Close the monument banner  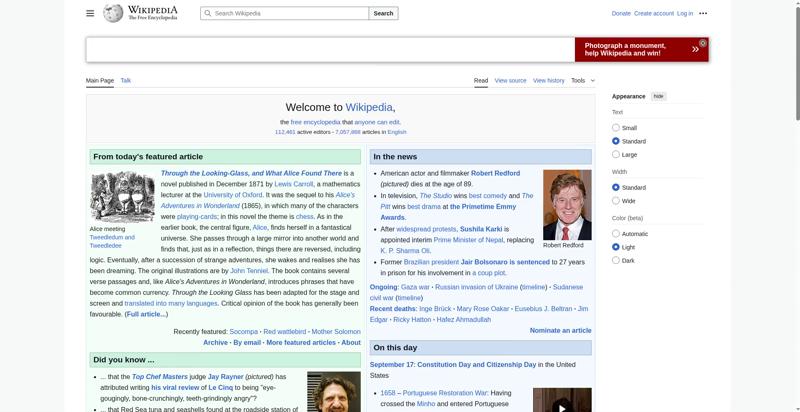click(x=703, y=43)
